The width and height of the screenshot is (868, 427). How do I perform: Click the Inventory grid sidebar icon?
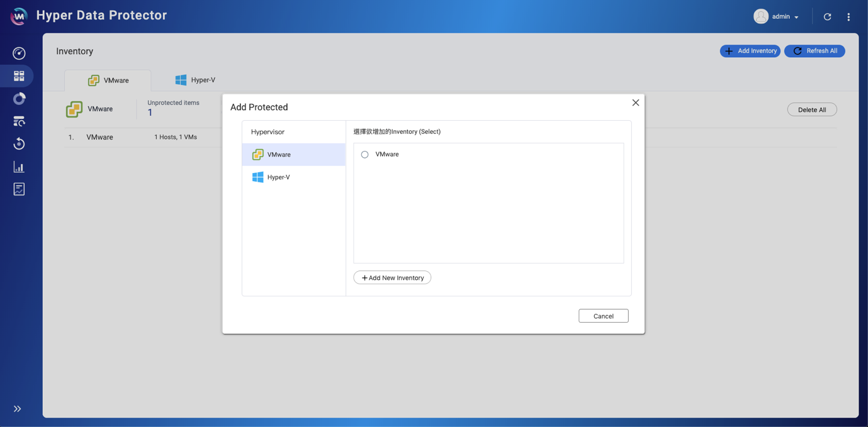[x=19, y=76]
